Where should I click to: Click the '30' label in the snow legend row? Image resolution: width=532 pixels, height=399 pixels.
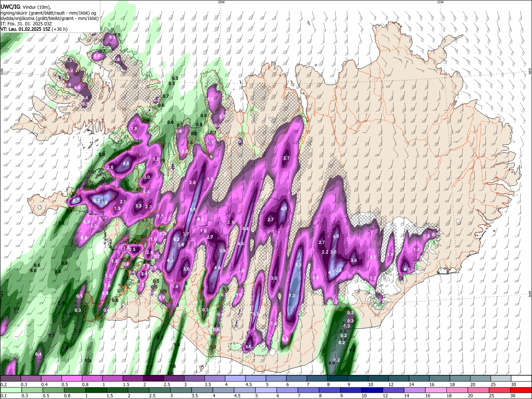pos(513,384)
